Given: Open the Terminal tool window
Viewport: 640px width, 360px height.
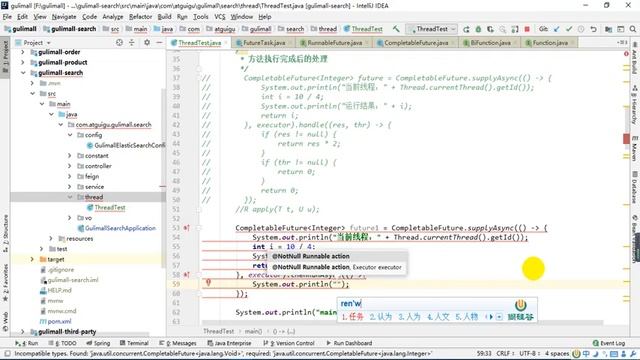Looking at the screenshot, I should [134, 343].
